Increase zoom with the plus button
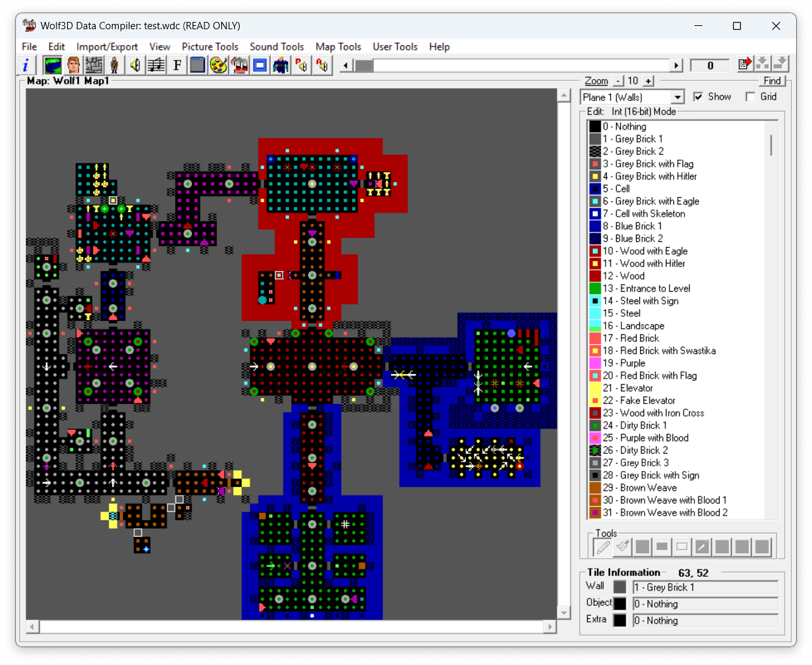 coord(649,81)
